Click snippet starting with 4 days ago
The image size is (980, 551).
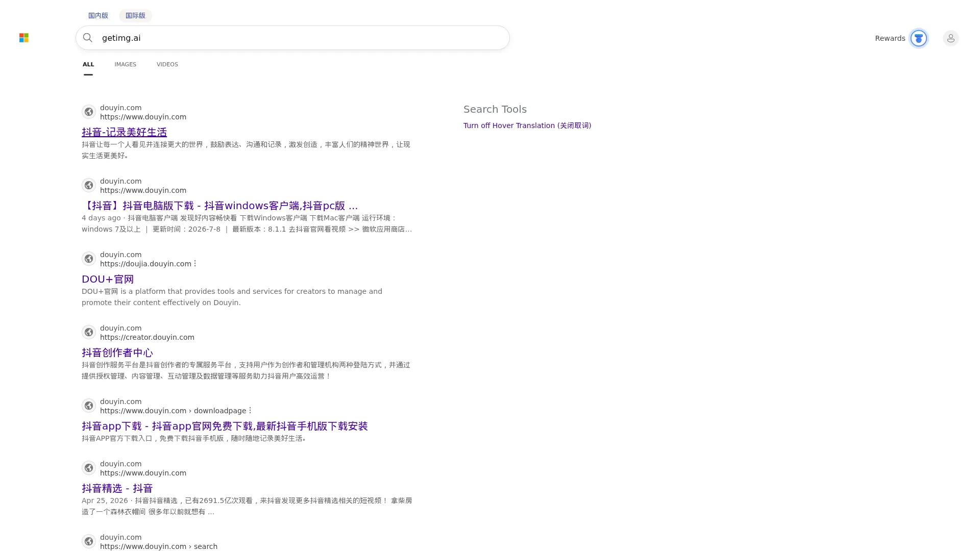point(247,223)
